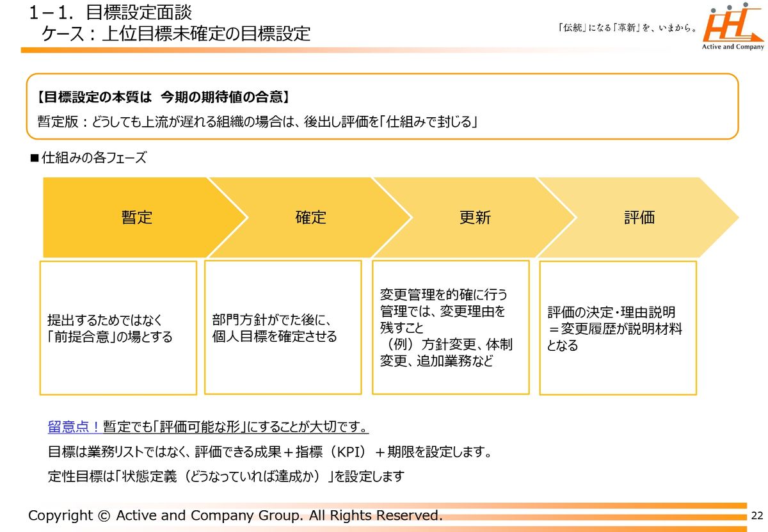Screen dimensions: 768x532
Task: Click the 暫定版 explanation line in banner
Action: coord(258,121)
